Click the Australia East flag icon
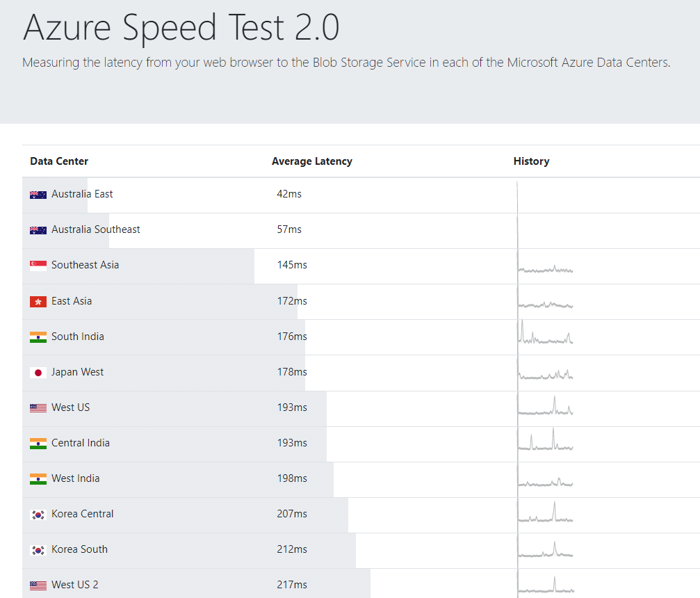 click(38, 195)
